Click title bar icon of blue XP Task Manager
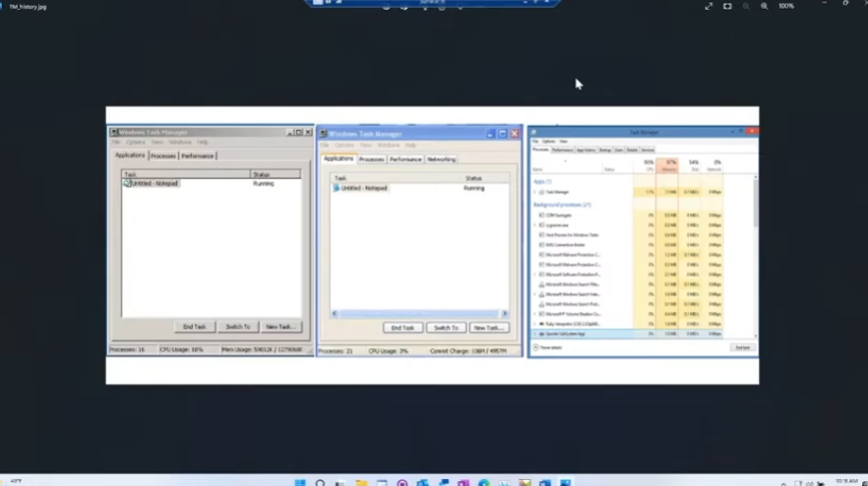This screenshot has width=868, height=486. [x=323, y=134]
